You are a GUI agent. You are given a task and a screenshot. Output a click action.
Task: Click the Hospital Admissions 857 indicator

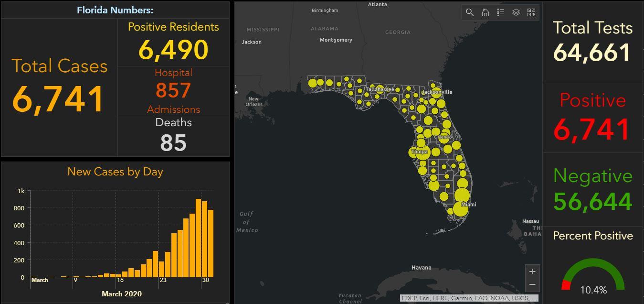(x=173, y=91)
